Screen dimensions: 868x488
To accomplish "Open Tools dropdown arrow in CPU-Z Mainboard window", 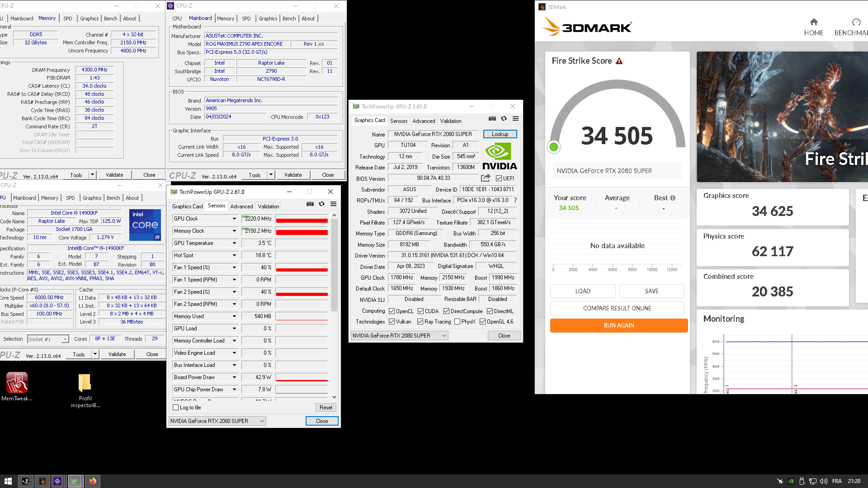I will [x=271, y=175].
